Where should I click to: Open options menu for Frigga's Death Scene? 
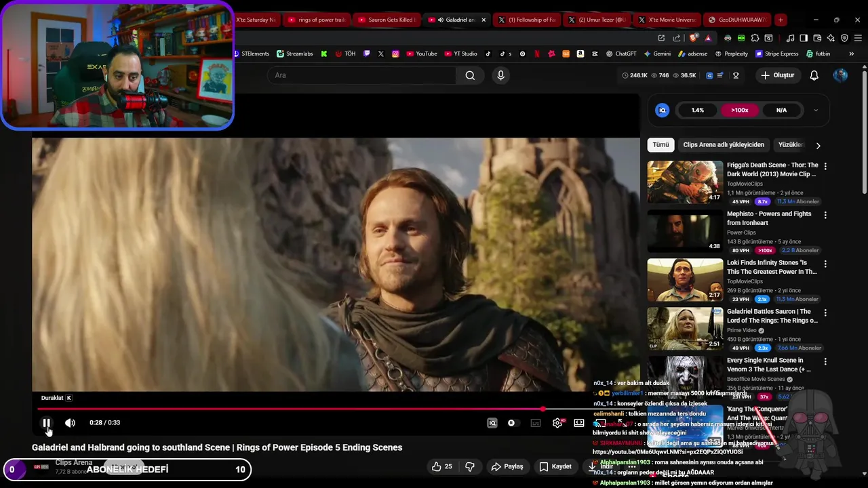coord(825,166)
